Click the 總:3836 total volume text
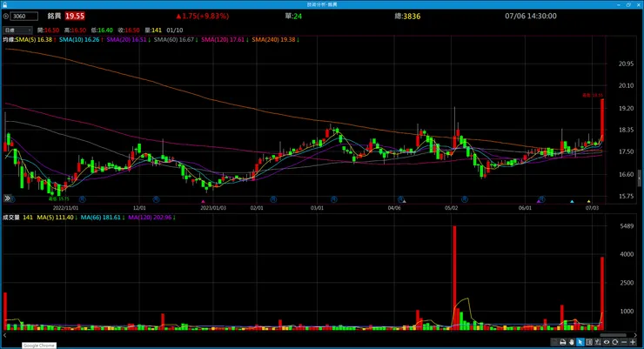 (x=407, y=16)
